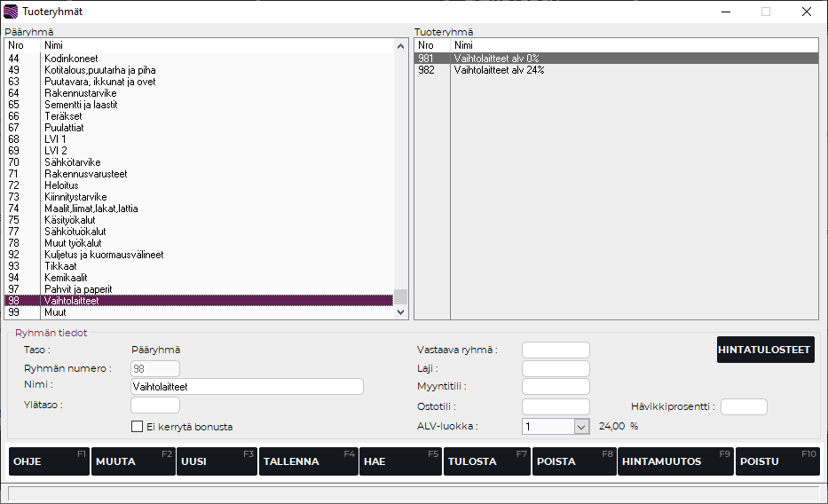
Task: Create new group with UUSI button
Action: 217,461
